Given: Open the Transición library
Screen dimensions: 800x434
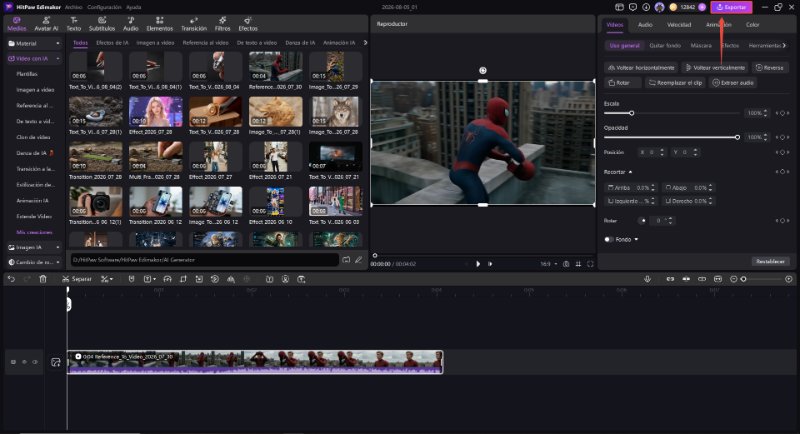Looking at the screenshot, I should 194,23.
